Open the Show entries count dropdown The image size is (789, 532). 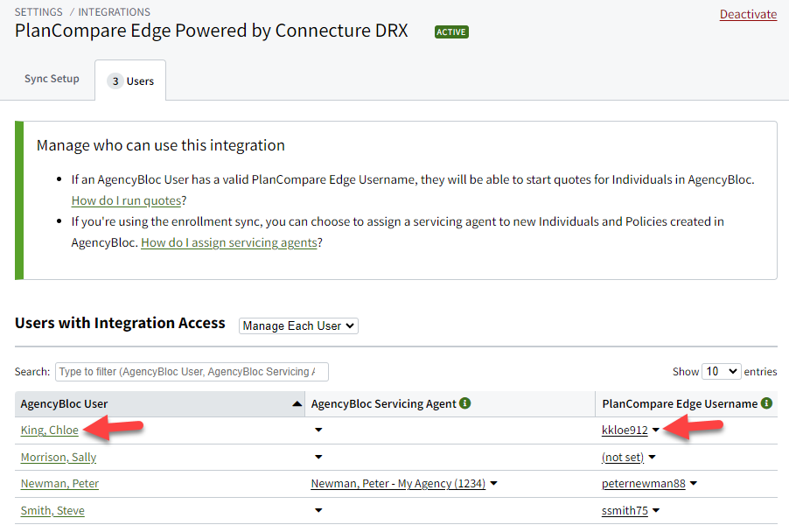[721, 372]
